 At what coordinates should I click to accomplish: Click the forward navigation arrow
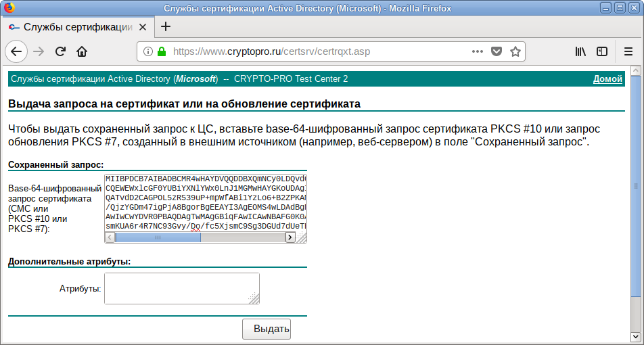click(39, 51)
